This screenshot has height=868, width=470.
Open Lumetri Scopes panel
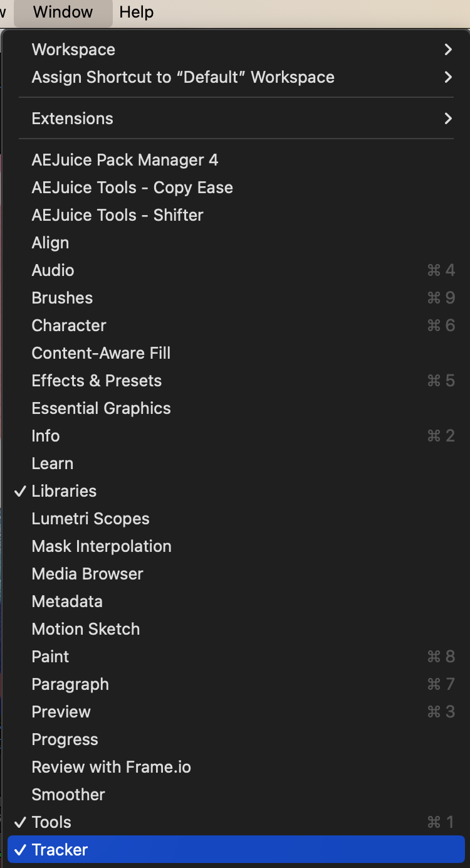[90, 519]
